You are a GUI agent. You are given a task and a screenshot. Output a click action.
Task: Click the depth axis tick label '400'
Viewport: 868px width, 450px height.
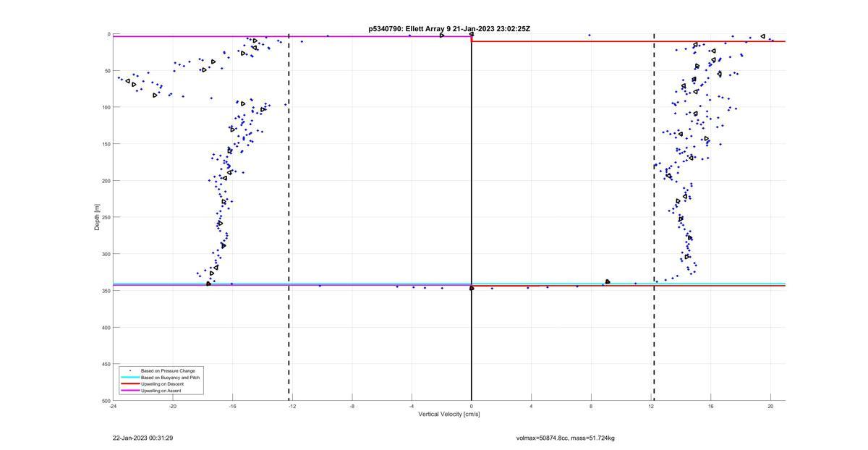106,327
